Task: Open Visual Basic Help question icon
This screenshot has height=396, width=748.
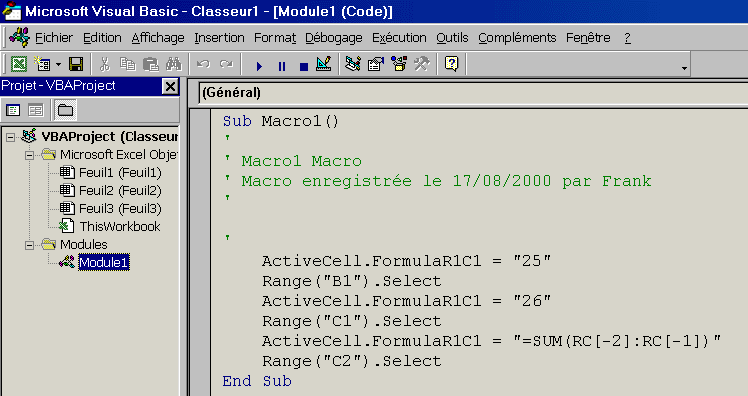Action: tap(451, 64)
